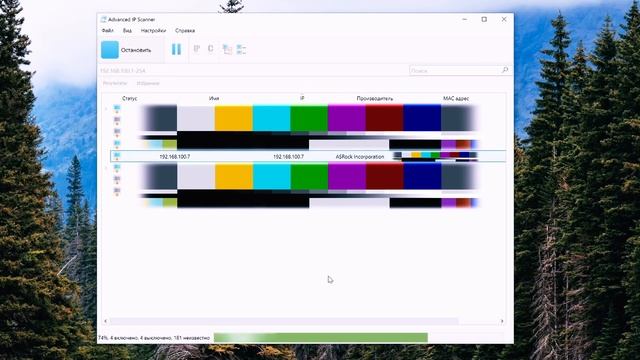
Task: Click the bottommost device icon in results list
Action: tap(117, 191)
